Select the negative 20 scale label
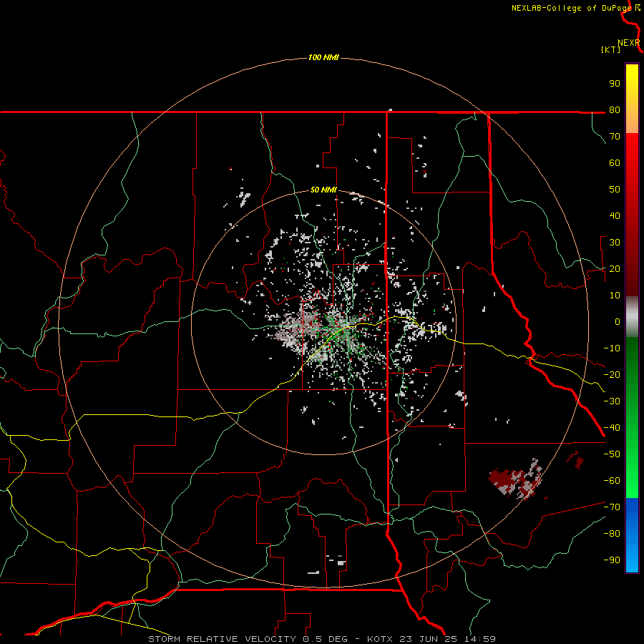644x644 pixels. [612, 374]
